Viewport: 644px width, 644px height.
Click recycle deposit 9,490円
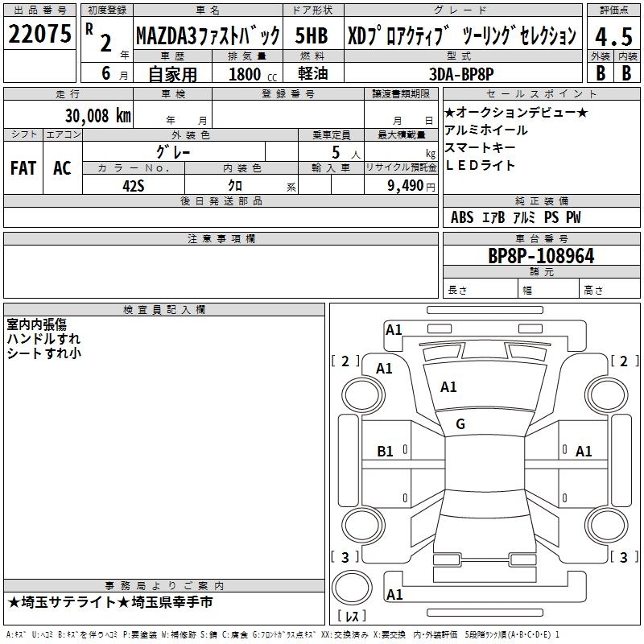411,186
